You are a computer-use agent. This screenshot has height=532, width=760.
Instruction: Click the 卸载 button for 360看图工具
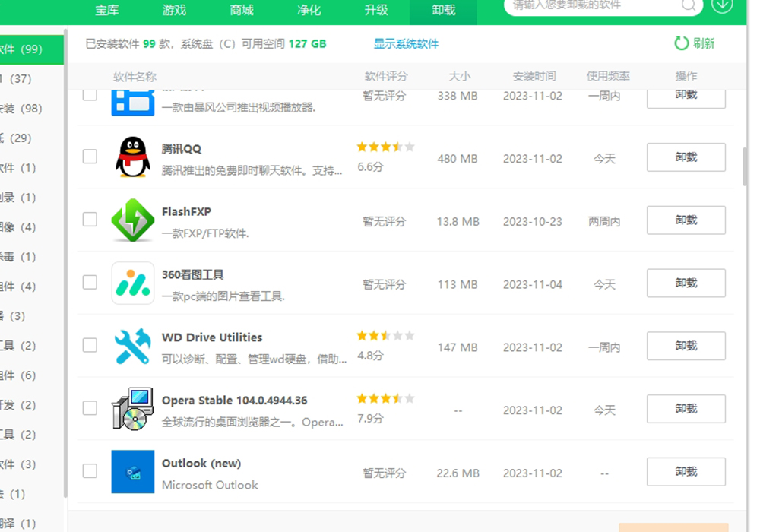pos(686,283)
